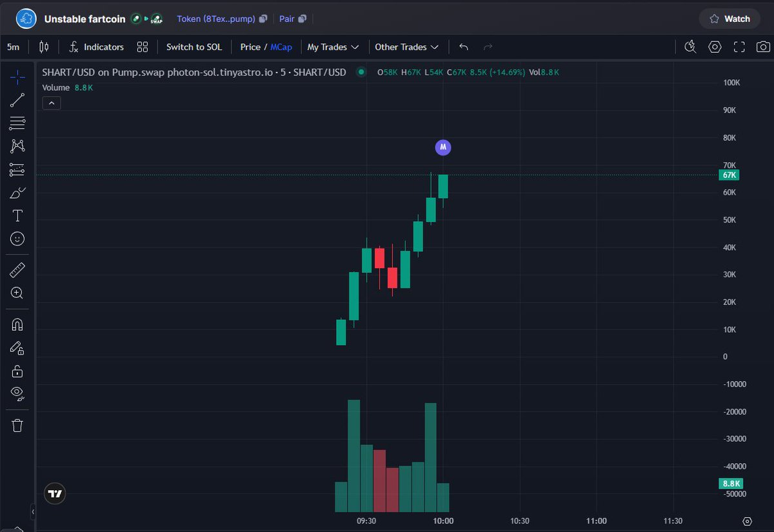Screen dimensions: 774x532
Task: Open the 5m timeframe selector
Action: pos(13,47)
